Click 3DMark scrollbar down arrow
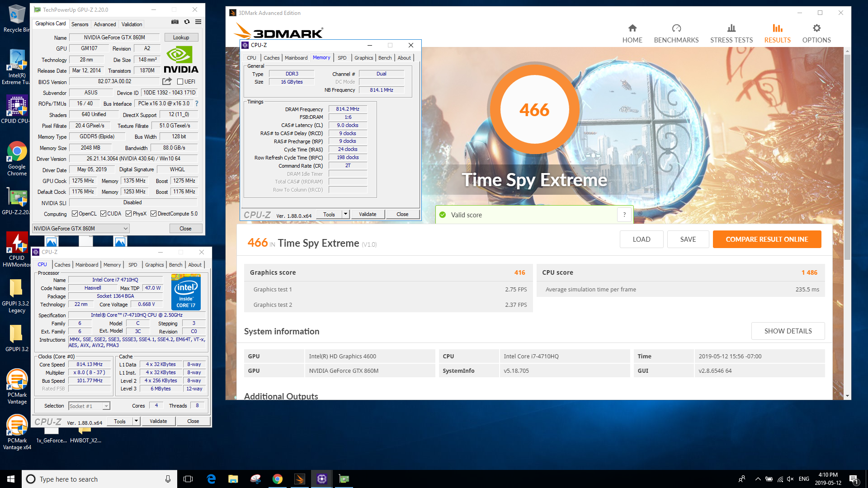This screenshot has width=868, height=488. tap(847, 396)
